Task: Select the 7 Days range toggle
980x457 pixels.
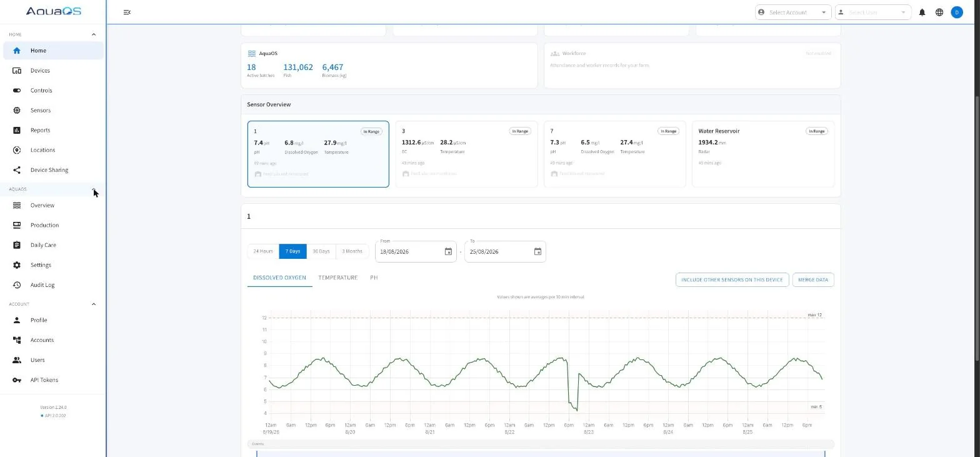Action: (x=292, y=251)
